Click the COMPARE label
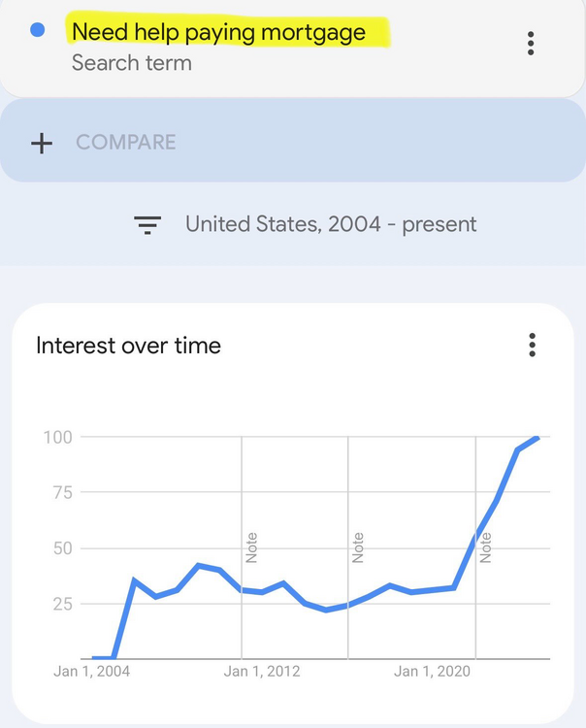 click(x=126, y=143)
